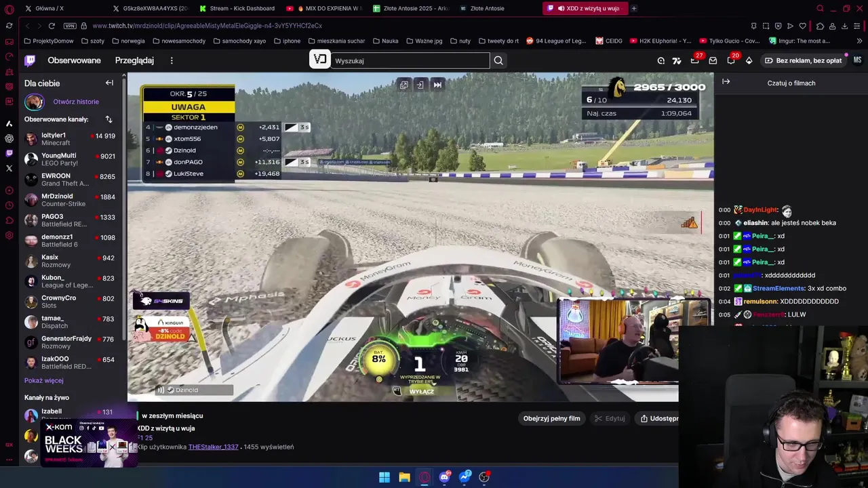The height and width of the screenshot is (488, 868).
Task: Open the browser downloads icon
Action: click(x=844, y=26)
